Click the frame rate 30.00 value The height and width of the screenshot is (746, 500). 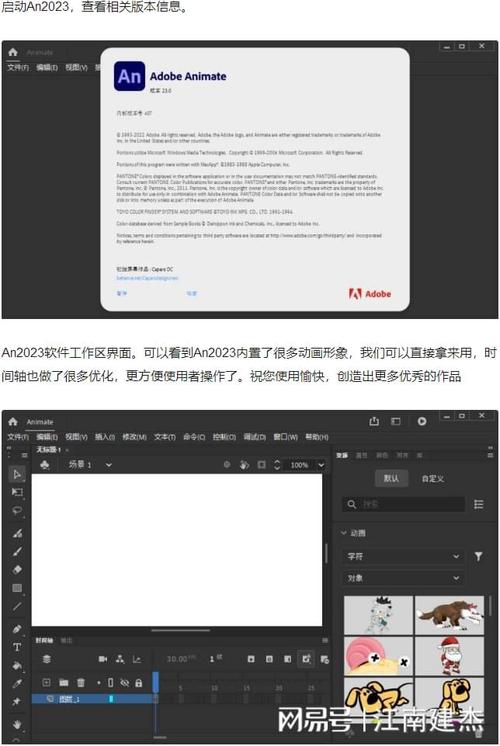(x=177, y=659)
